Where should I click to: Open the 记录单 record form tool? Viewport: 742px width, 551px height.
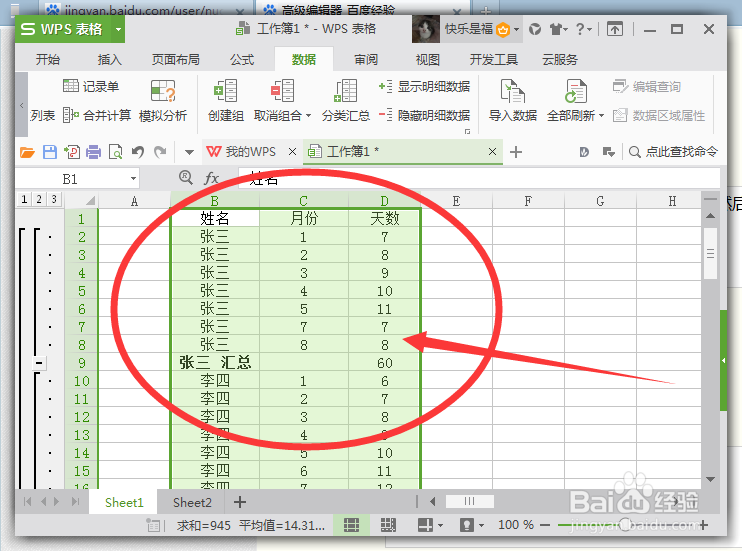point(91,86)
